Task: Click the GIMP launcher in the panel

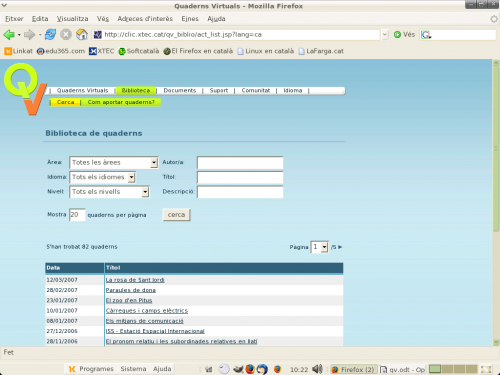Action: pyautogui.click(x=238, y=369)
